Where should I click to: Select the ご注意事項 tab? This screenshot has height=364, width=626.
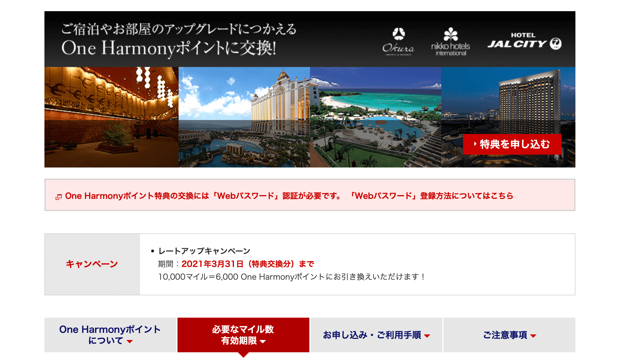click(x=509, y=335)
